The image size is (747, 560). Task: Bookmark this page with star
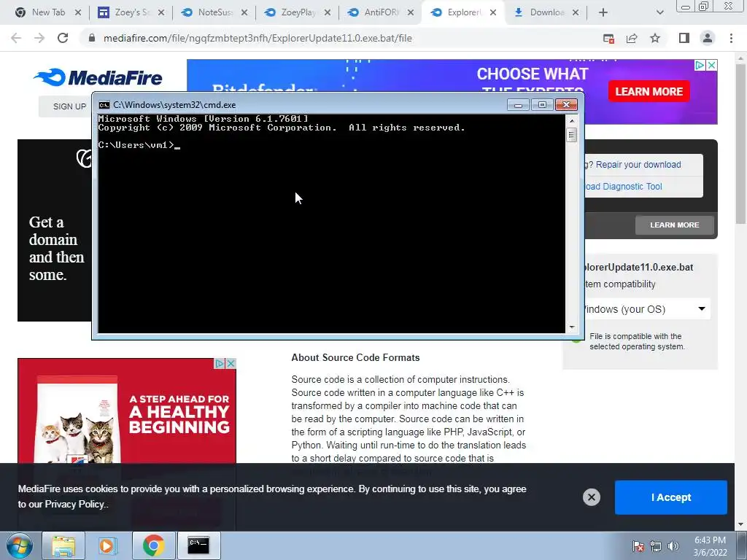coord(655,38)
